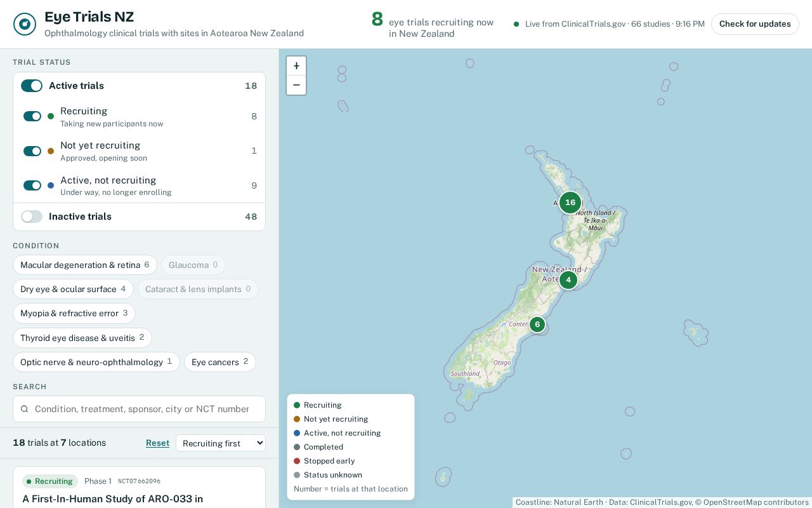Open the Recruiting first sort dropdown
This screenshot has width=812, height=508.
[221, 443]
